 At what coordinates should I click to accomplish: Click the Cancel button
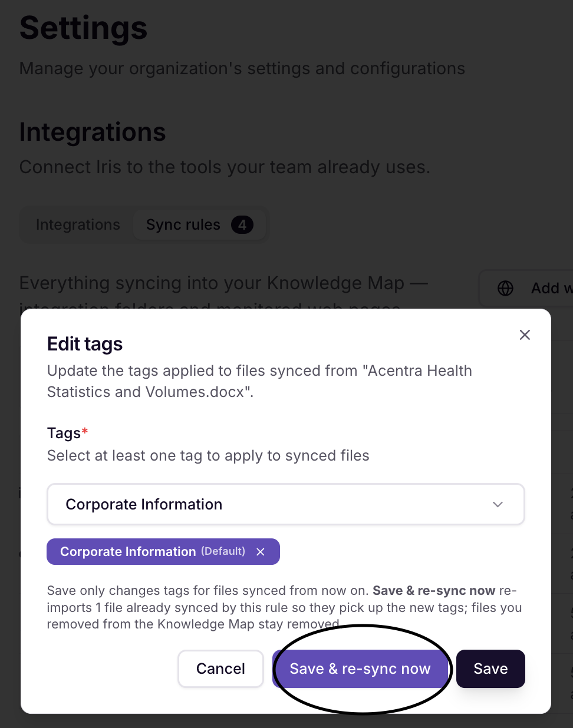click(220, 669)
